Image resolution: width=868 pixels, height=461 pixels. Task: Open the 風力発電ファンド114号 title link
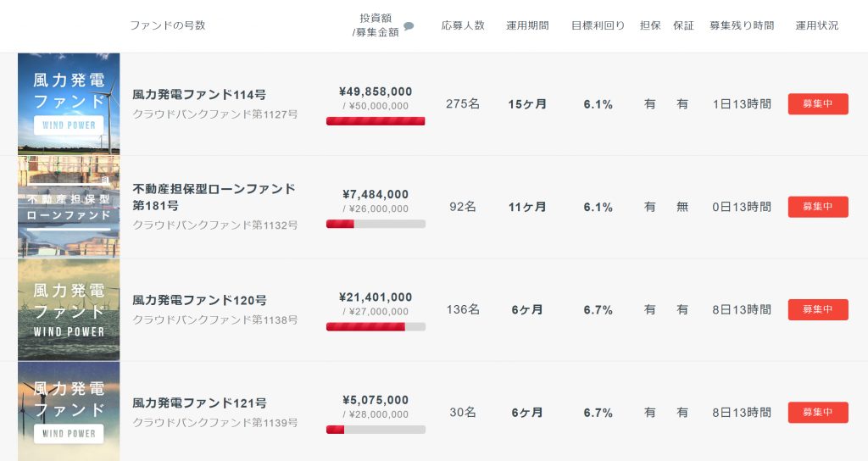click(x=199, y=95)
